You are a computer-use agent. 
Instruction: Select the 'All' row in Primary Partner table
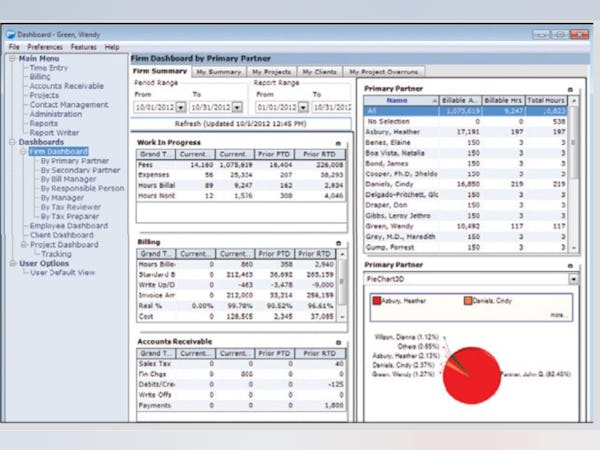[465, 111]
